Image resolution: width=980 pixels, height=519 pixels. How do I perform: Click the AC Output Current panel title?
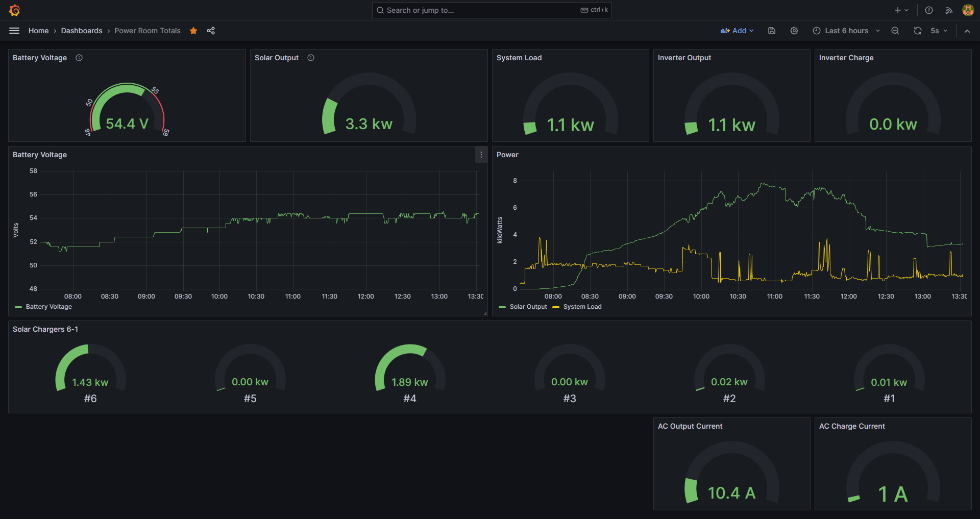click(x=690, y=426)
